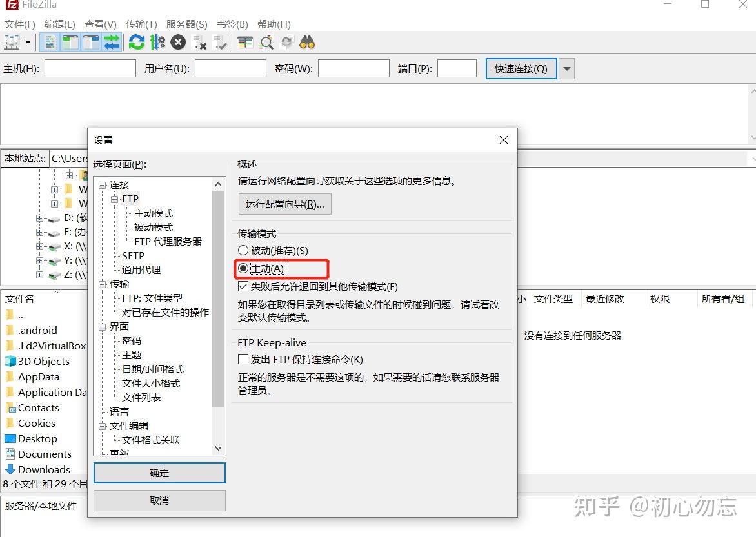Open Site Manager dropdown arrow

[x=28, y=43]
